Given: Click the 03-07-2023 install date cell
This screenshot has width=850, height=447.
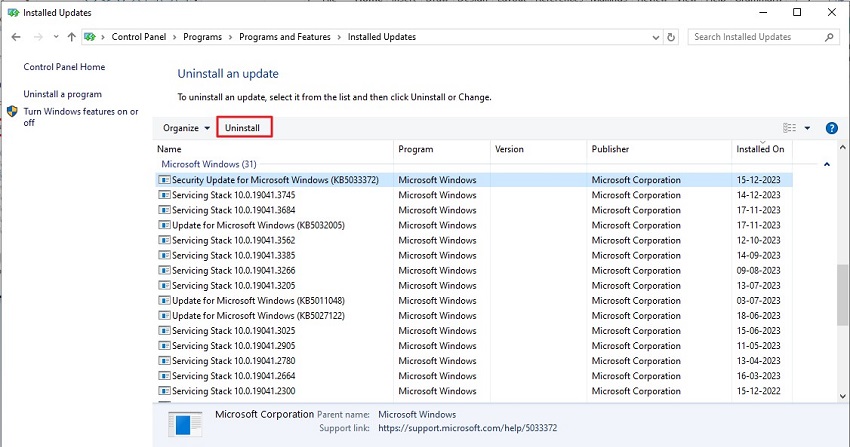Looking at the screenshot, I should pos(758,301).
